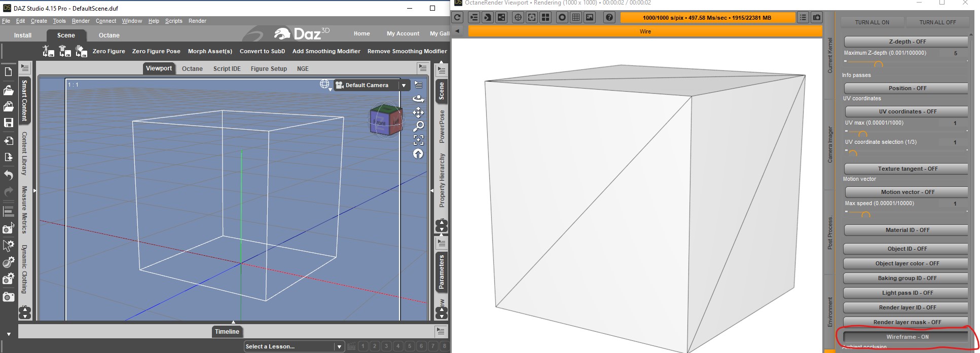Click the Frame selection viewport icon

418,140
